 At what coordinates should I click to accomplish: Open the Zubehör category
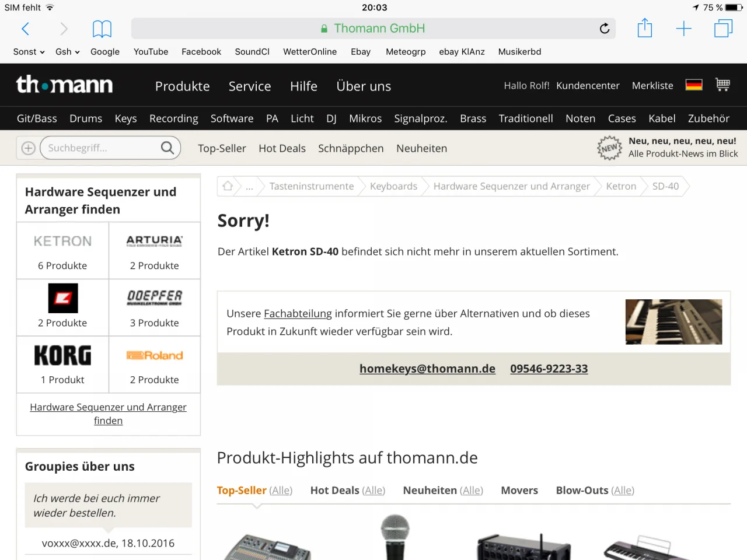point(708,118)
